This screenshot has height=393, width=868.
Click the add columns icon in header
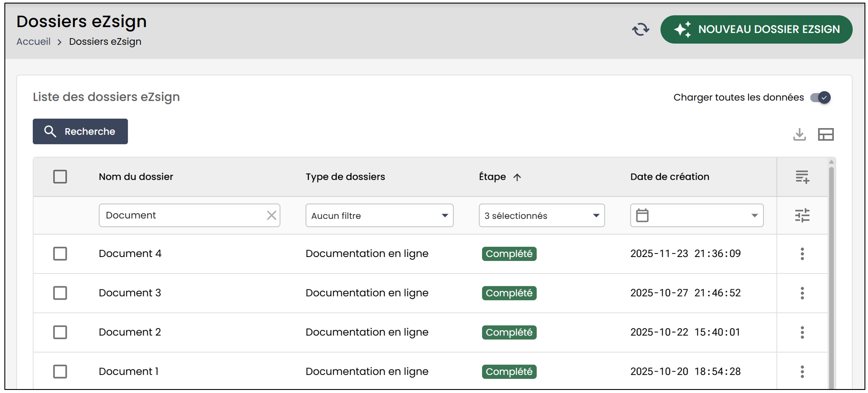click(x=802, y=177)
